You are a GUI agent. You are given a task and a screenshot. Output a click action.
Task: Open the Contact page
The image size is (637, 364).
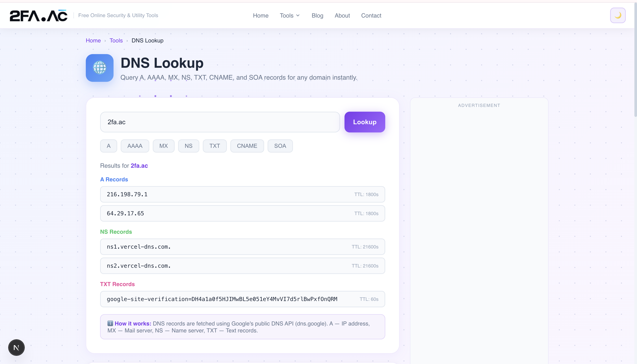coord(371,16)
